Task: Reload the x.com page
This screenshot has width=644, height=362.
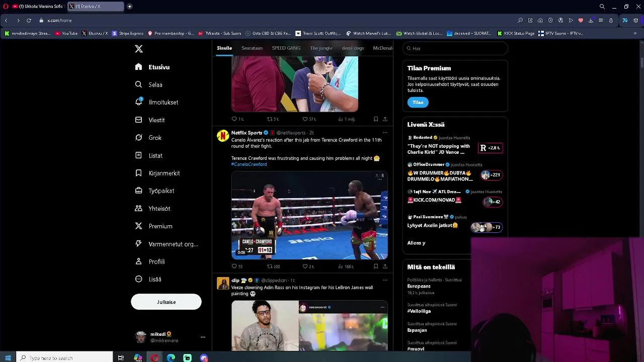Action: (x=29, y=20)
